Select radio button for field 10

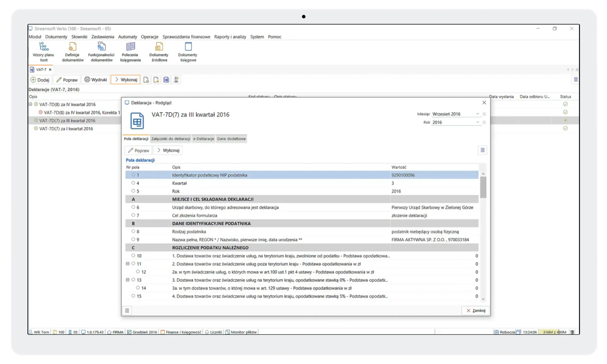(133, 256)
